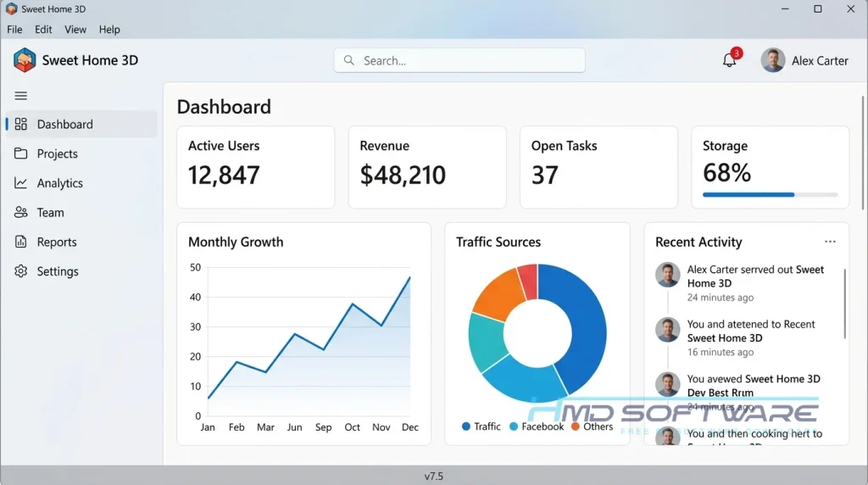Open Settings in the sidebar
868x485 pixels.
click(x=82, y=271)
